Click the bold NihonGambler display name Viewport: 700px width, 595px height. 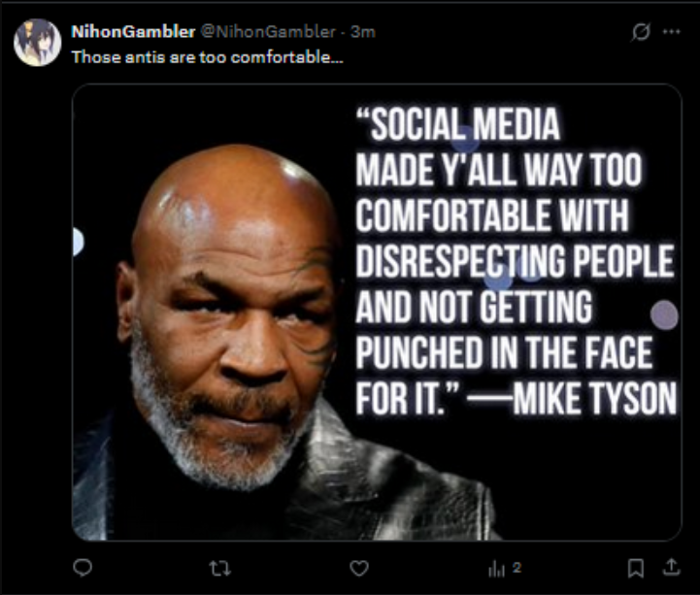[133, 32]
